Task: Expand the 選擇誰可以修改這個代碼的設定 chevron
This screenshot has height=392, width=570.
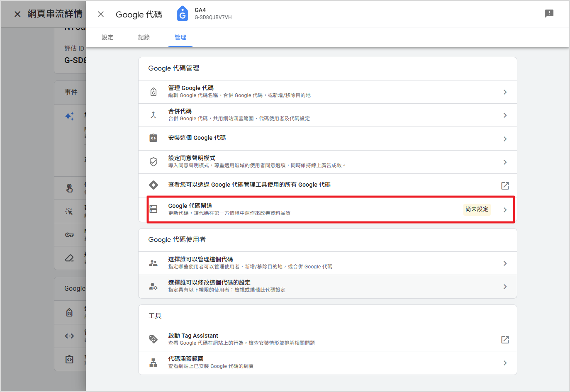Action: [505, 287]
